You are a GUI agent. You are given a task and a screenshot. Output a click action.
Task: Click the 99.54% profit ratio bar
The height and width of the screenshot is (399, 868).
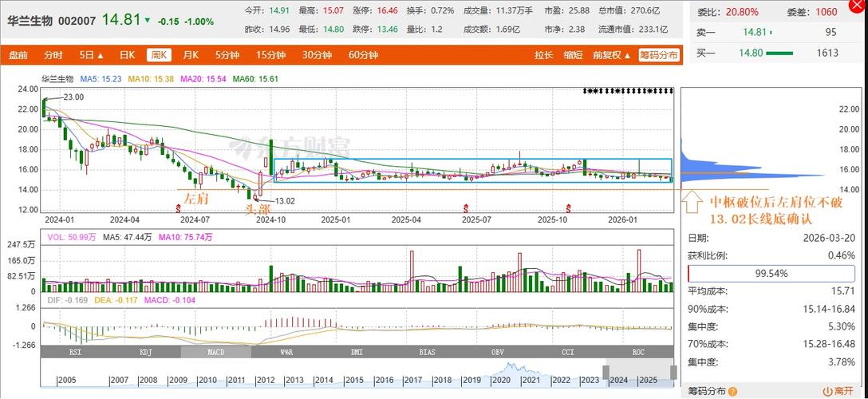point(771,274)
